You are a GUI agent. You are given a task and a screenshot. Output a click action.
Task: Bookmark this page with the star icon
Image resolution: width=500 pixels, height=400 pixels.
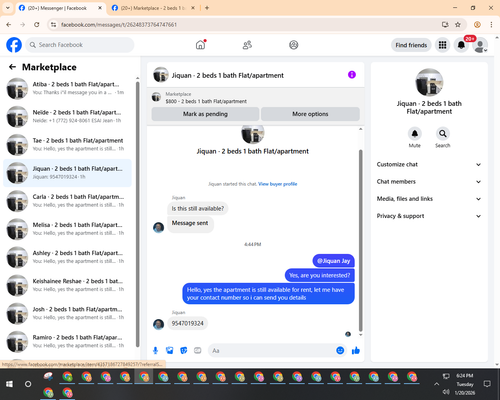[x=458, y=24]
